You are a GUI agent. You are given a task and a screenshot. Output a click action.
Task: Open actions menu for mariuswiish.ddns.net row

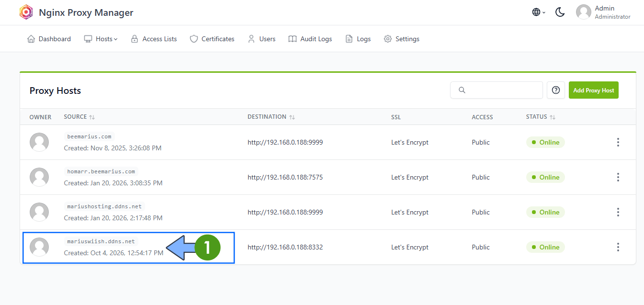click(618, 247)
